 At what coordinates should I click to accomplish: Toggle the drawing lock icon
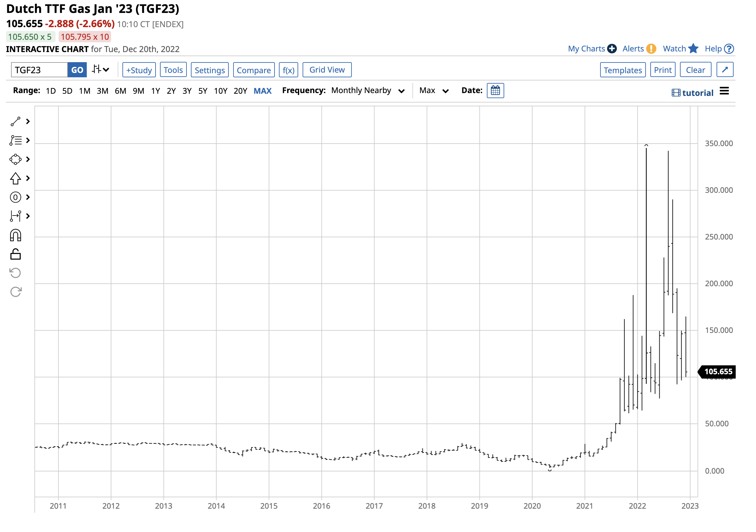pos(15,254)
